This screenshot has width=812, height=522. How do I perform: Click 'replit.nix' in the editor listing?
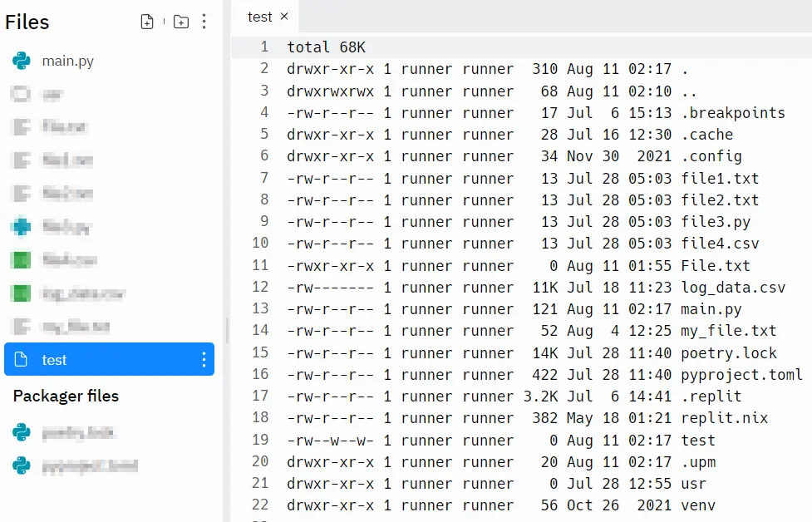(x=724, y=418)
